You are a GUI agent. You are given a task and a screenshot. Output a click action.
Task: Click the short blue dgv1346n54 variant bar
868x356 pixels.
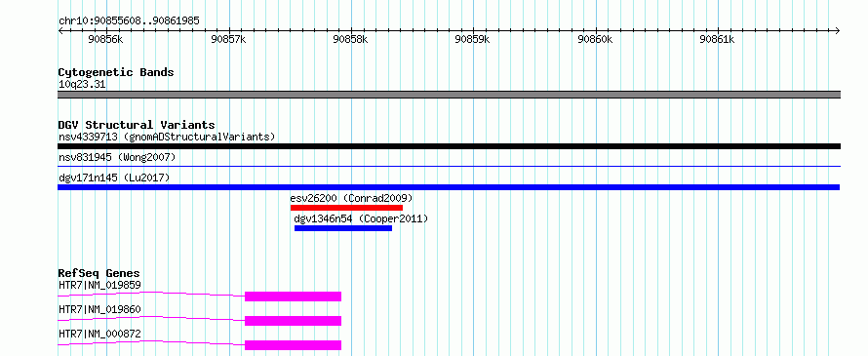(x=343, y=228)
